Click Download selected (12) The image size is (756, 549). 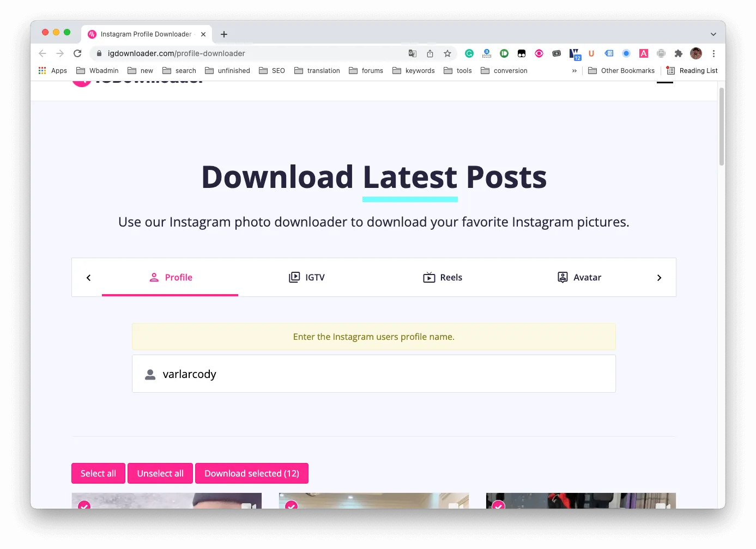[x=252, y=473]
